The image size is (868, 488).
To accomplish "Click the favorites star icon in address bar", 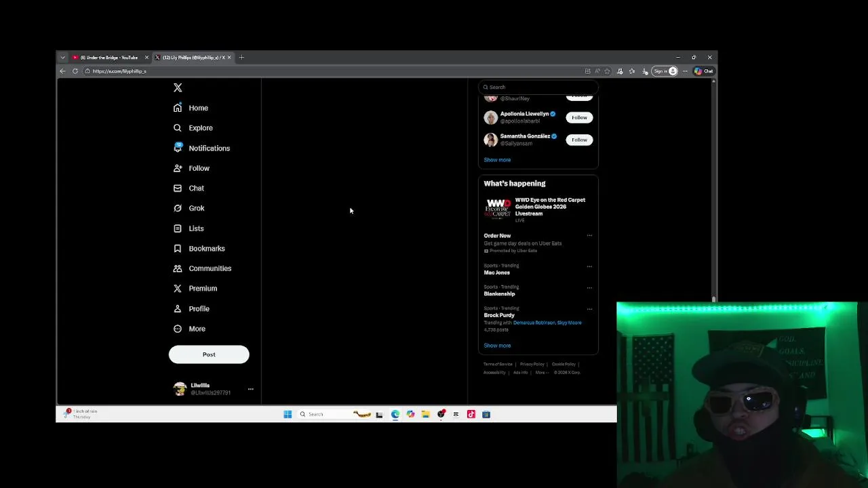I will pos(608,71).
